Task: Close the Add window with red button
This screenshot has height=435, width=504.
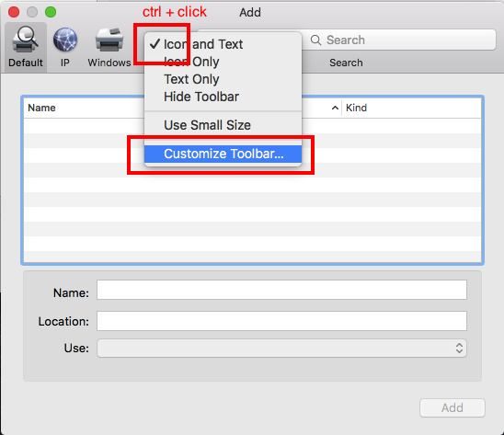Action: pos(14,12)
